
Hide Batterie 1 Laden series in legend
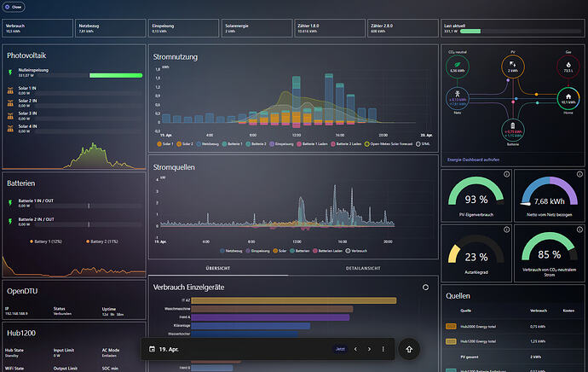click(312, 144)
